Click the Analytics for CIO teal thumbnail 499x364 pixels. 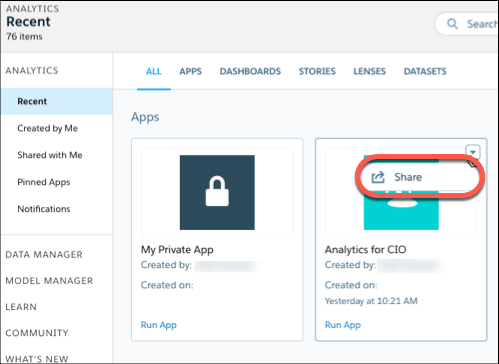click(x=401, y=213)
